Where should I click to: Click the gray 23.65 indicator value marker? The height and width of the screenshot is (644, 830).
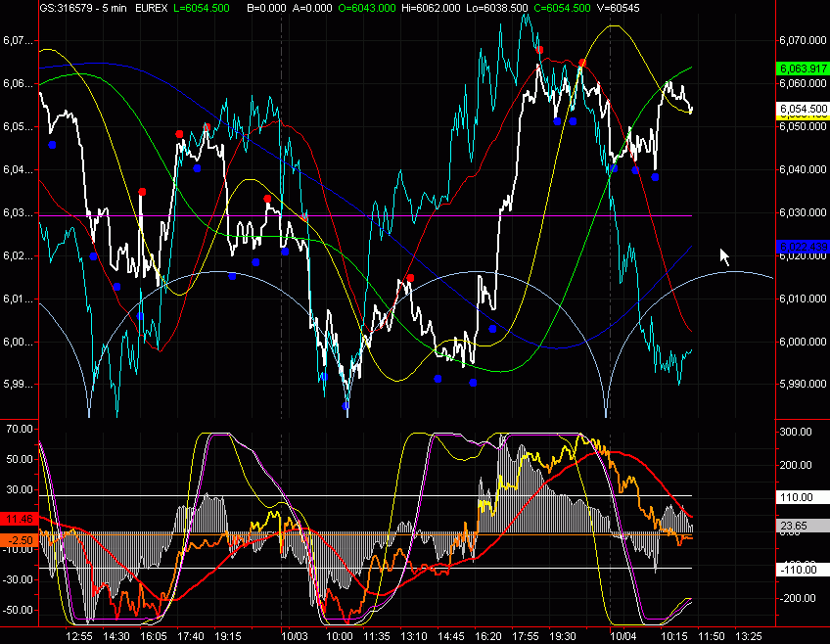point(803,526)
